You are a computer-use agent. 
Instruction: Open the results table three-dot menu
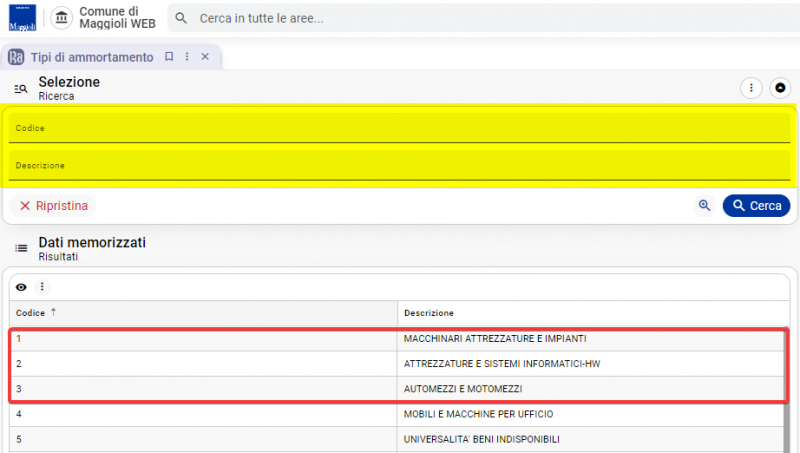point(42,287)
